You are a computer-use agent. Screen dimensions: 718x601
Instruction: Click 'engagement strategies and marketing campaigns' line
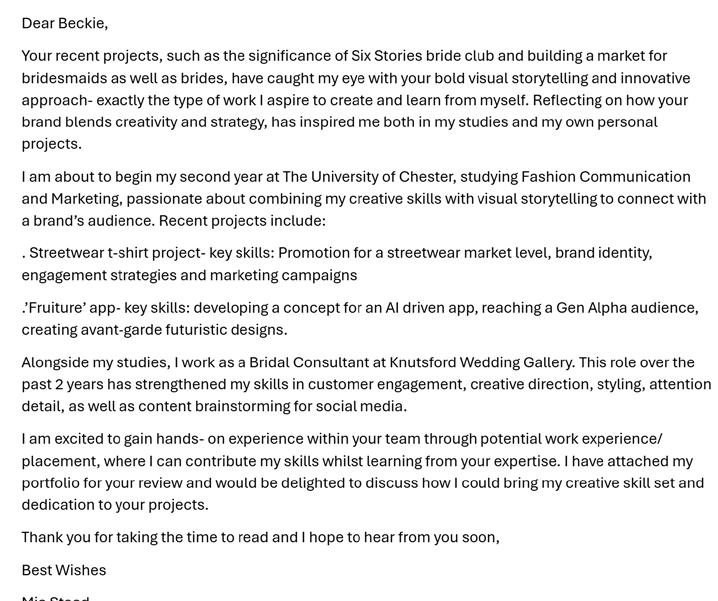pyautogui.click(x=189, y=275)
